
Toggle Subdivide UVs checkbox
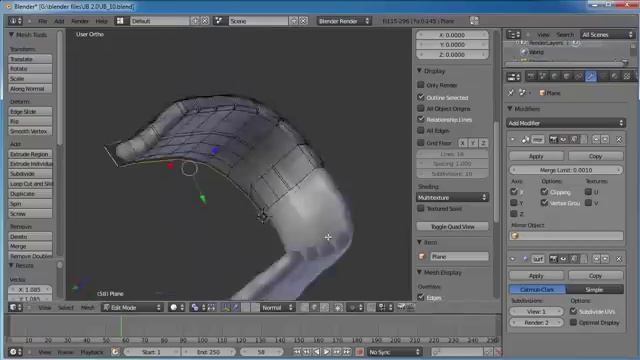(x=573, y=311)
